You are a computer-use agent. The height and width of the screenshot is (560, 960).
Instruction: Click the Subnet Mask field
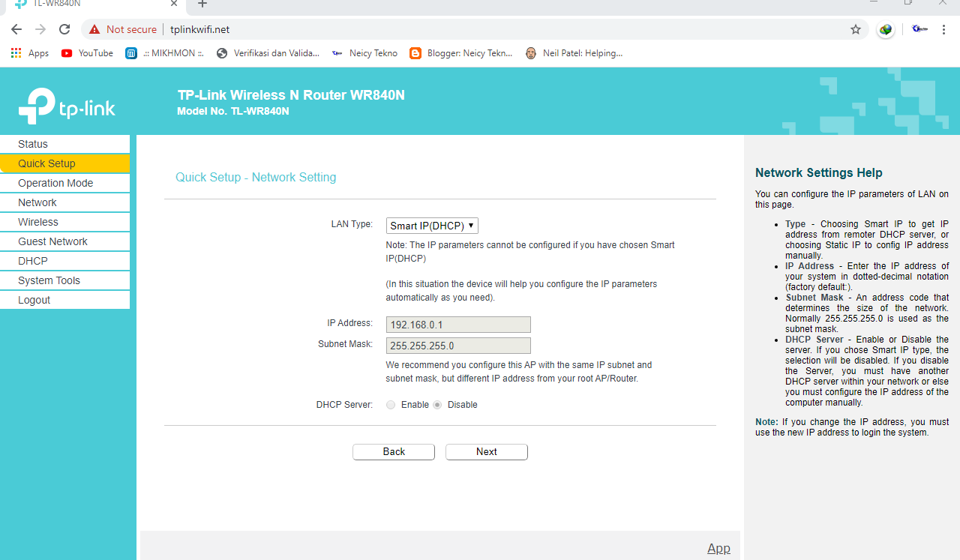(x=458, y=346)
